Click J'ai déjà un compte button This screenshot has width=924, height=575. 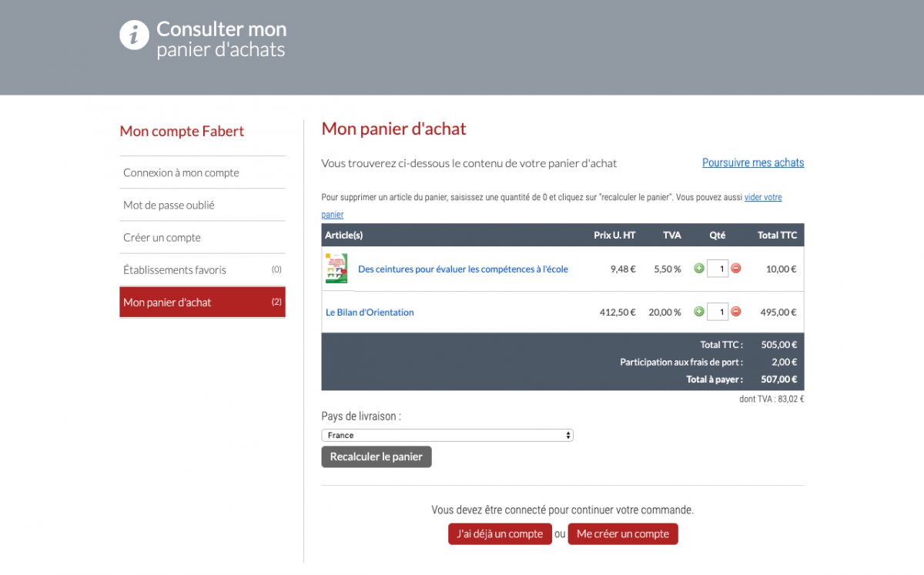point(500,533)
